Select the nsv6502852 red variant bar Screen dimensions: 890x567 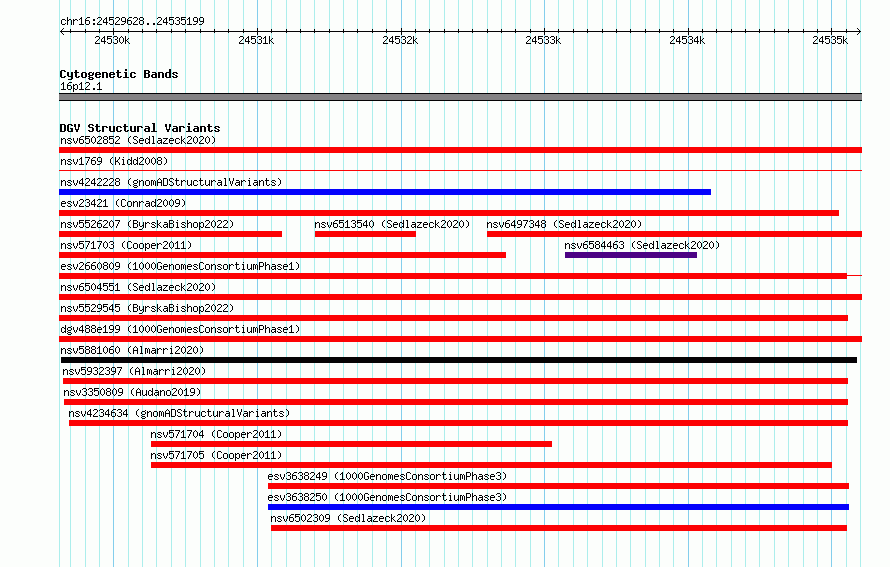tap(460, 150)
